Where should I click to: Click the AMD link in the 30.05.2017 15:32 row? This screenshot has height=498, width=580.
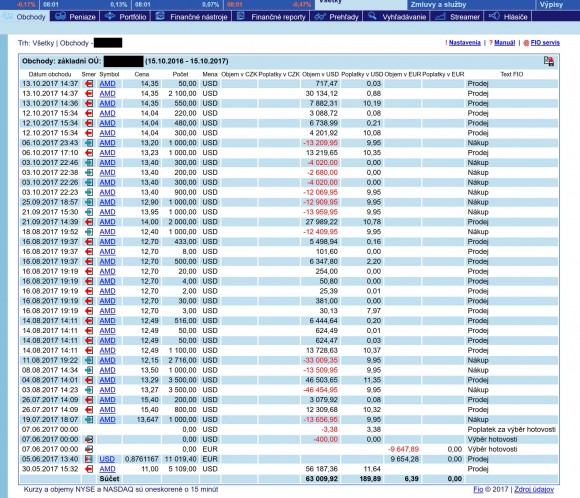point(107,469)
